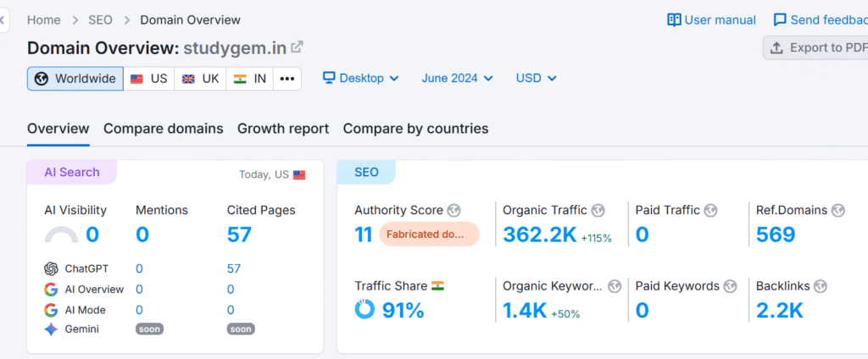Image resolution: width=868 pixels, height=359 pixels.
Task: Click globe info icon beside Paid Keywords
Action: tap(730, 286)
